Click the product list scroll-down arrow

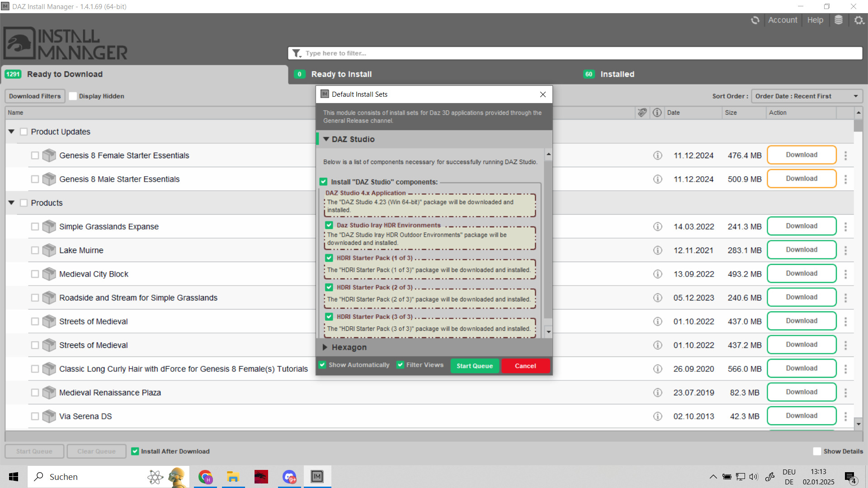pos(859,424)
